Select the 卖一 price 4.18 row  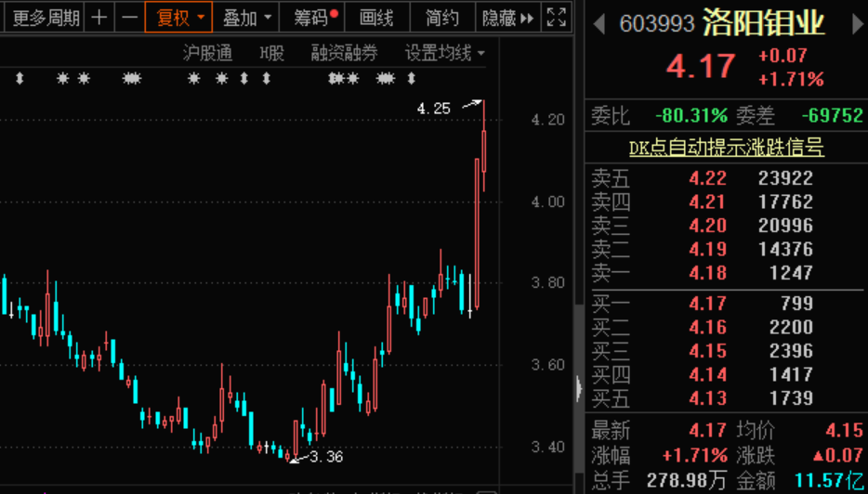727,273
